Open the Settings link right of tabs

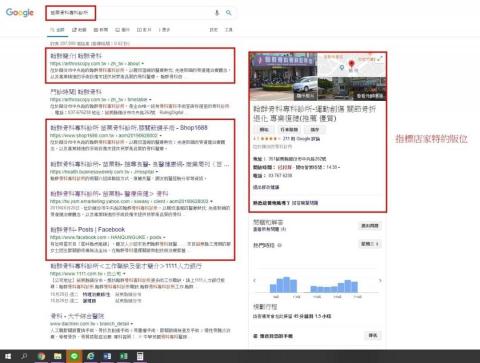point(213,30)
